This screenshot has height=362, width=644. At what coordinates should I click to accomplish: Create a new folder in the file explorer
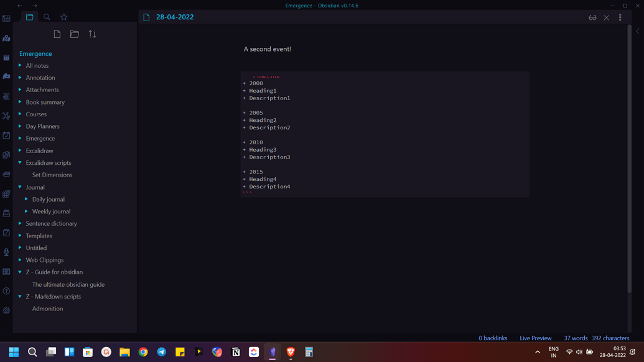click(75, 34)
